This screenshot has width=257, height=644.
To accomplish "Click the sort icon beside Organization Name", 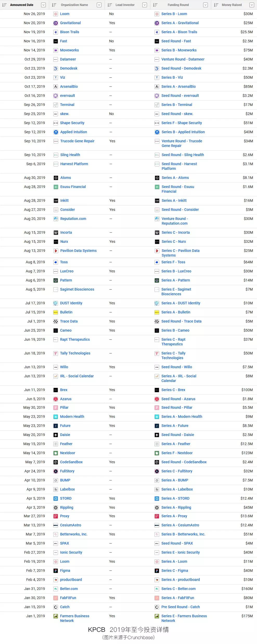I will point(54,5).
